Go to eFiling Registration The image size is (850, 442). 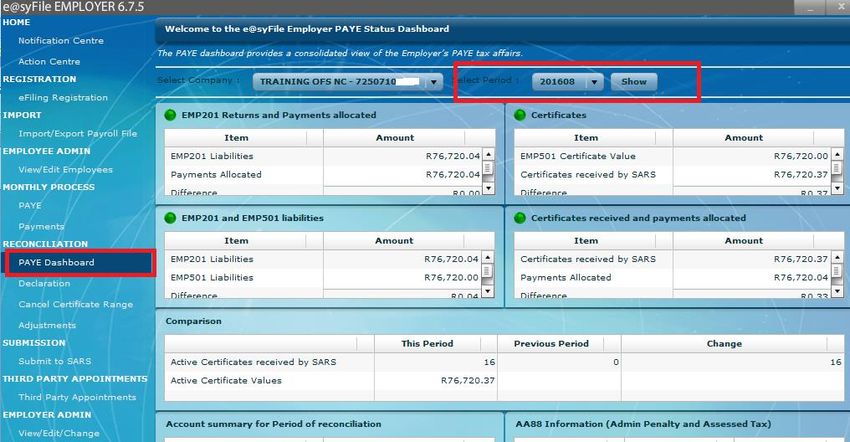point(63,98)
